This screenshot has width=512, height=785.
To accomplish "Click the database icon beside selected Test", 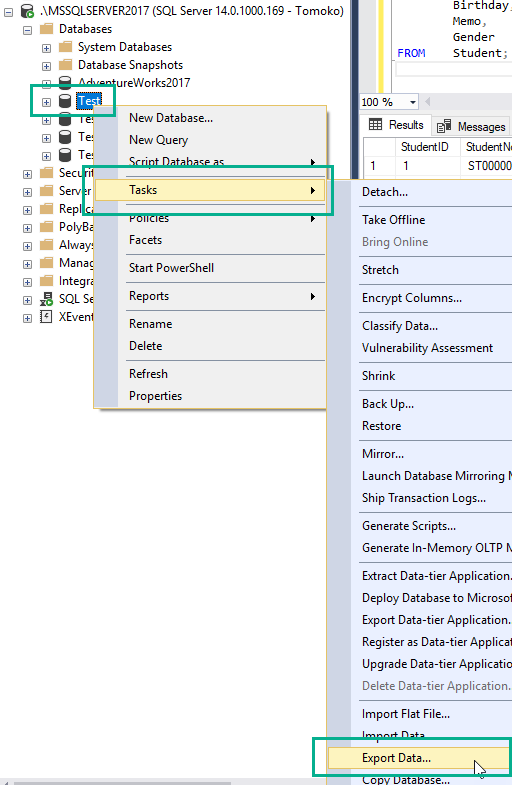I will pyautogui.click(x=65, y=101).
